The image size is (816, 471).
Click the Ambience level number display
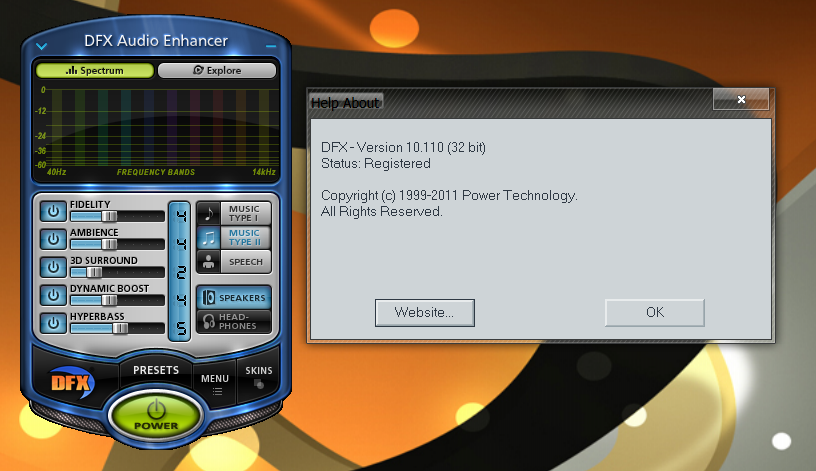pos(181,244)
